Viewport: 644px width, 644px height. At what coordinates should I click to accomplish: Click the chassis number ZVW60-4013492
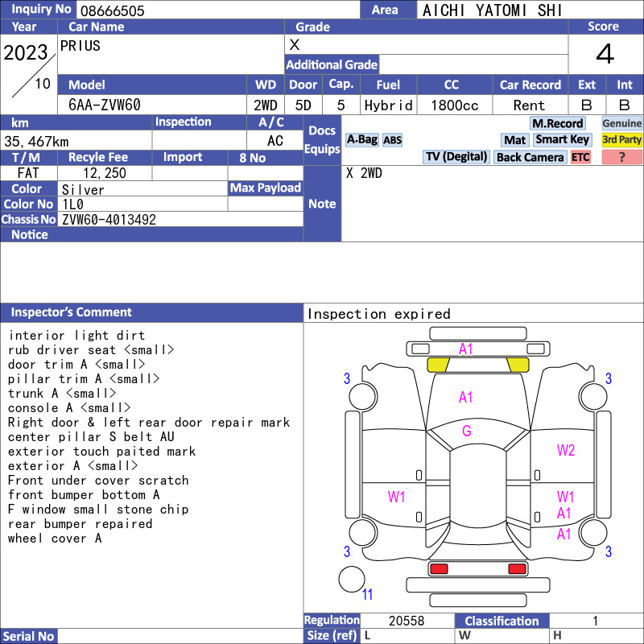pos(109,220)
